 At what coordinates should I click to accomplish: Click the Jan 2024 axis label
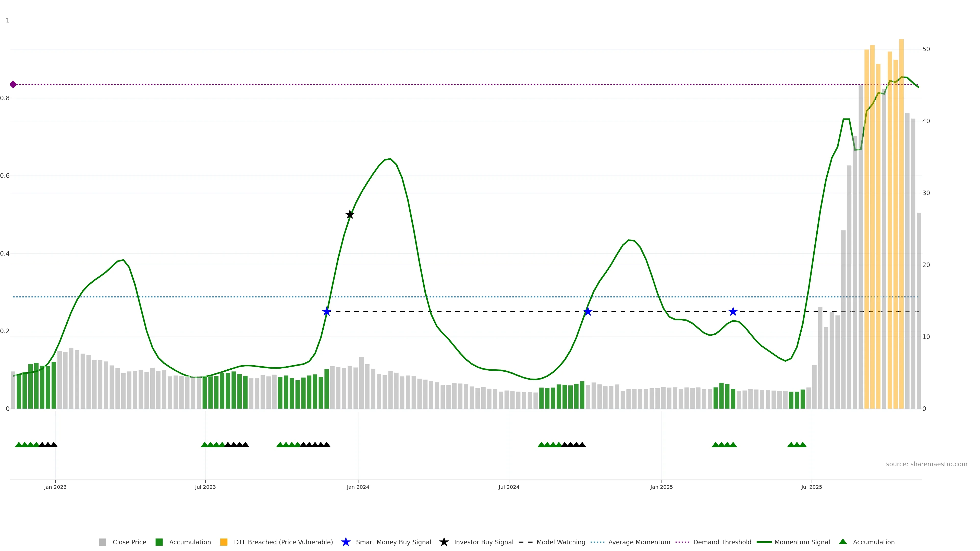click(x=358, y=487)
